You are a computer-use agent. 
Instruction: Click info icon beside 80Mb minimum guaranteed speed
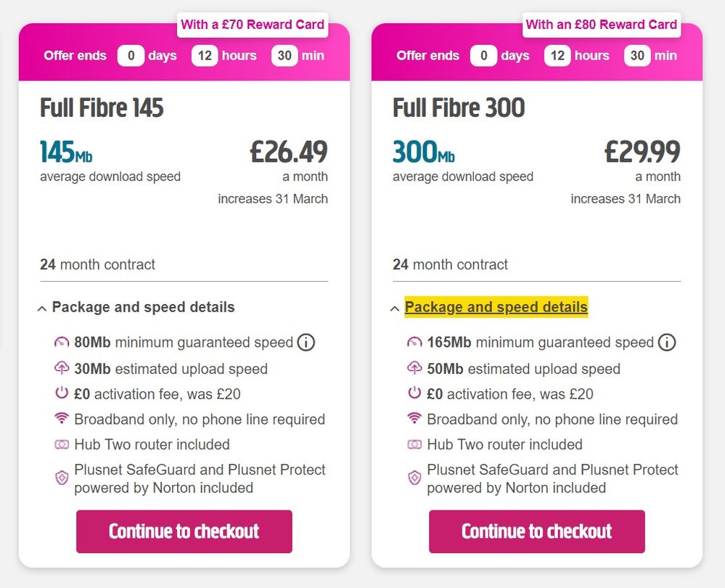pyautogui.click(x=306, y=342)
